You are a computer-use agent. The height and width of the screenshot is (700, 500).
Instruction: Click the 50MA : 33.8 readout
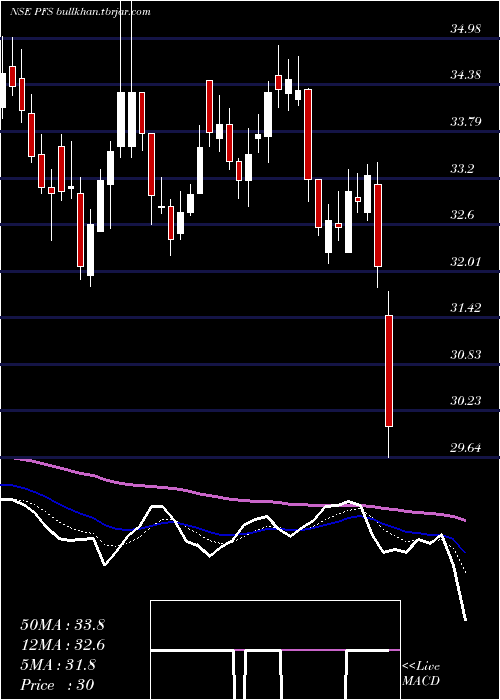pyautogui.click(x=62, y=625)
